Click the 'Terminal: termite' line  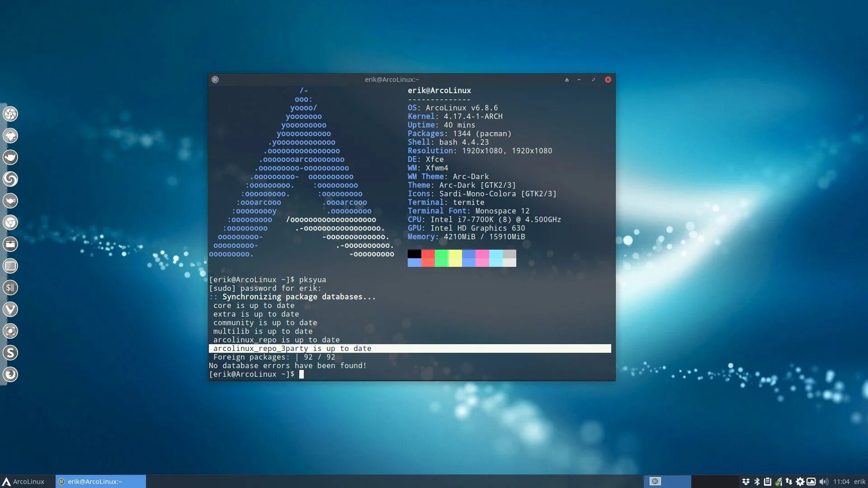(x=446, y=203)
